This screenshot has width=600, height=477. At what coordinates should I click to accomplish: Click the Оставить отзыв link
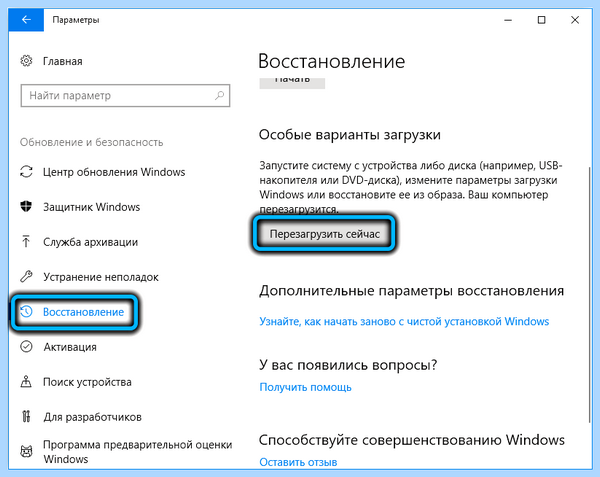pyautogui.click(x=298, y=462)
